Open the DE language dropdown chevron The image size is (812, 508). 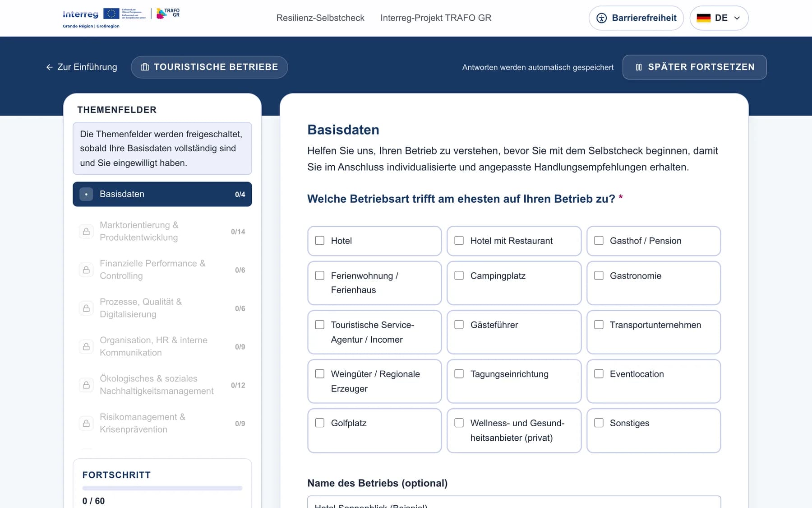737,18
